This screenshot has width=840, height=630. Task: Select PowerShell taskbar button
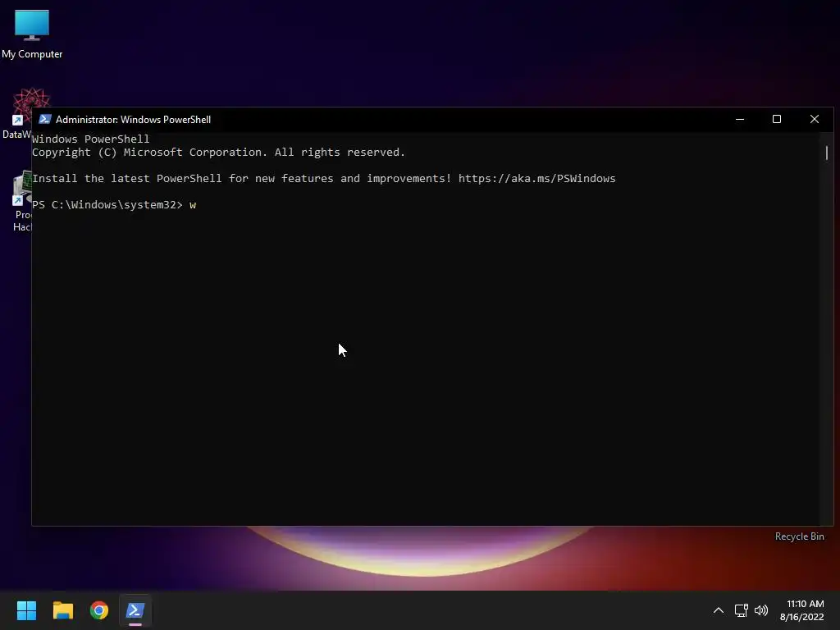[135, 610]
